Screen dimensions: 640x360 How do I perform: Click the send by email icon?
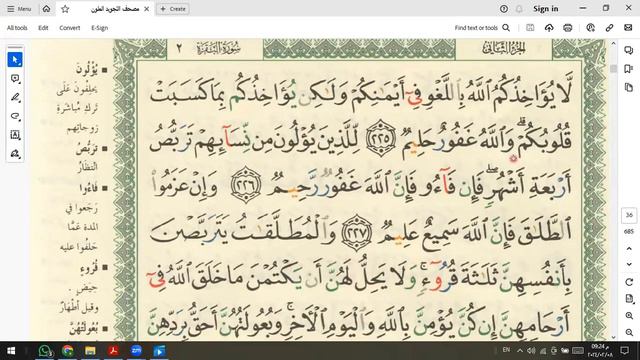[x=628, y=28]
